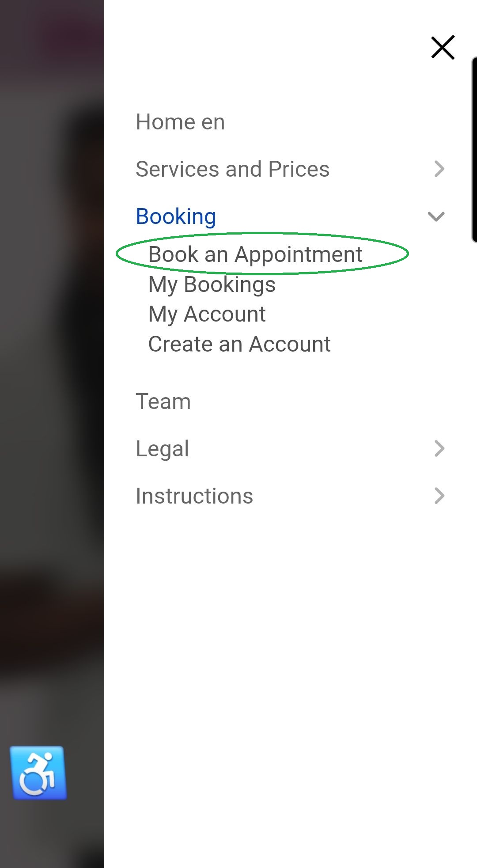477x868 pixels.
Task: Expand the Services and Prices chevron arrow
Action: [x=439, y=169]
